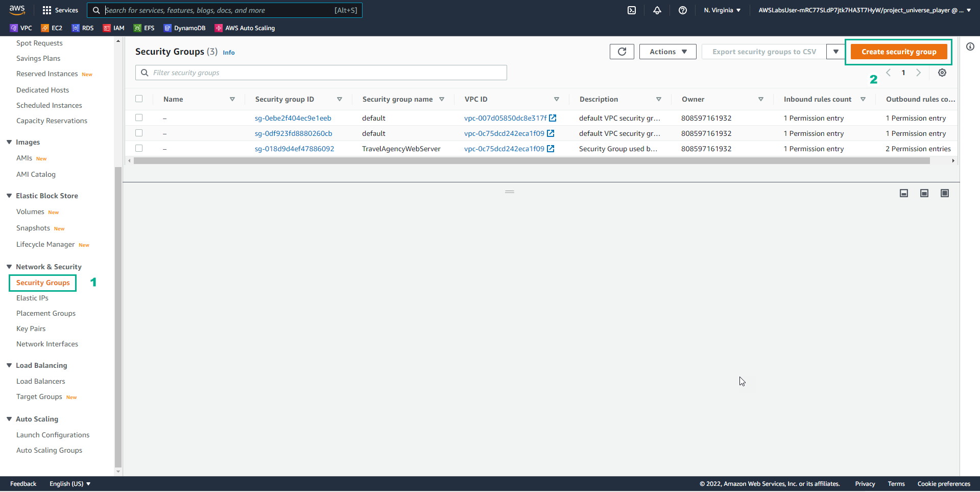Open the Info link beside Security Groups

pos(229,53)
